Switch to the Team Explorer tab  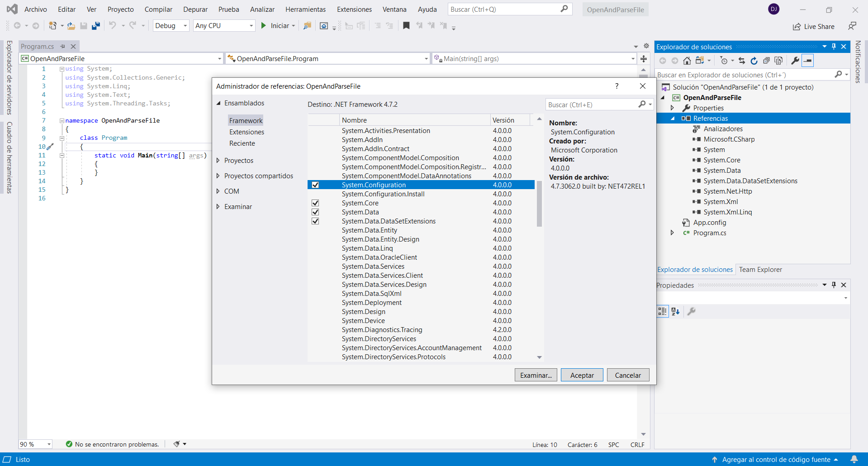tap(760, 270)
